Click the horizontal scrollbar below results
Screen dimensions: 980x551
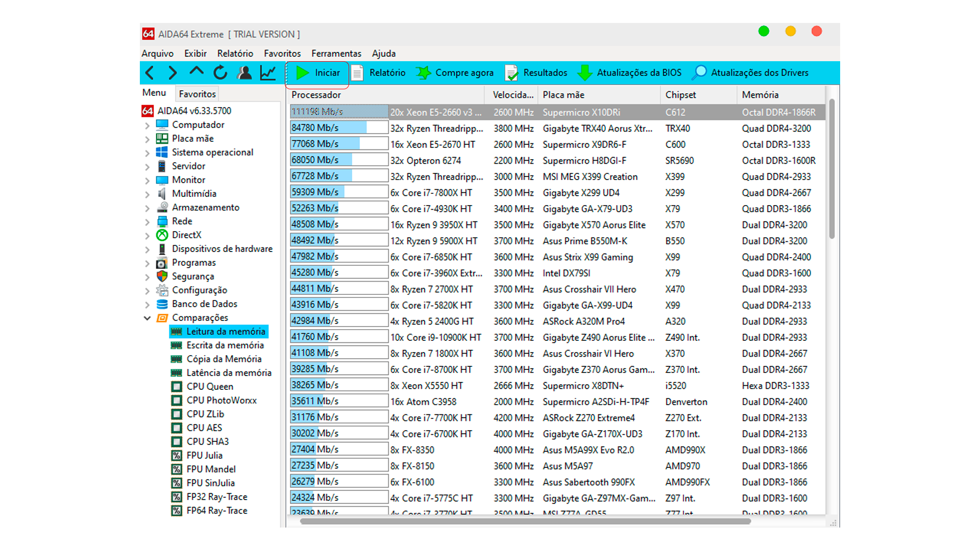[525, 521]
